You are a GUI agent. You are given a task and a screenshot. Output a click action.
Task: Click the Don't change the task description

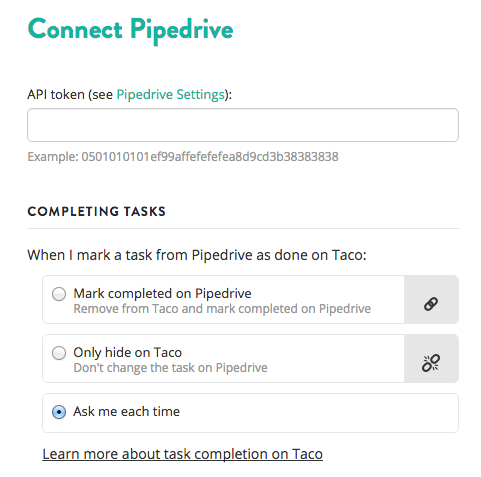[x=170, y=368]
